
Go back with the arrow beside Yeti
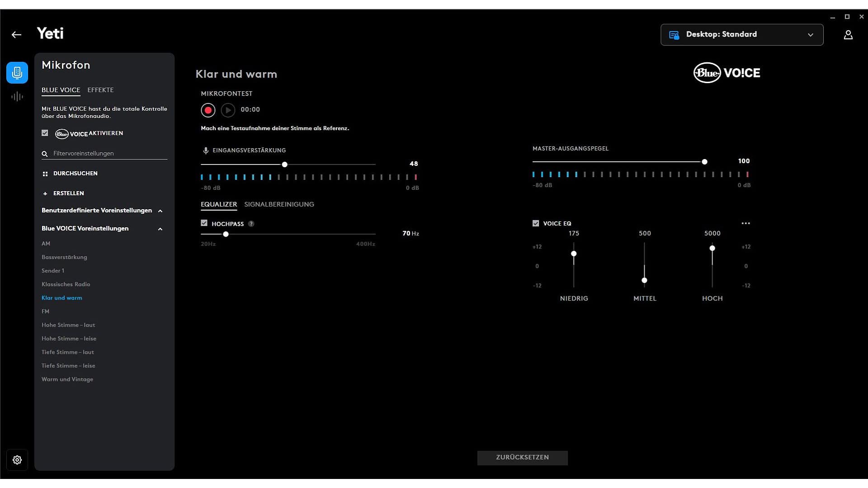tap(16, 35)
